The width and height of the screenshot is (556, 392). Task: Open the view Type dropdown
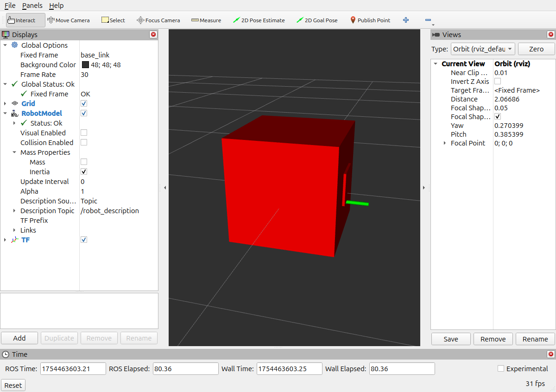pos(482,49)
